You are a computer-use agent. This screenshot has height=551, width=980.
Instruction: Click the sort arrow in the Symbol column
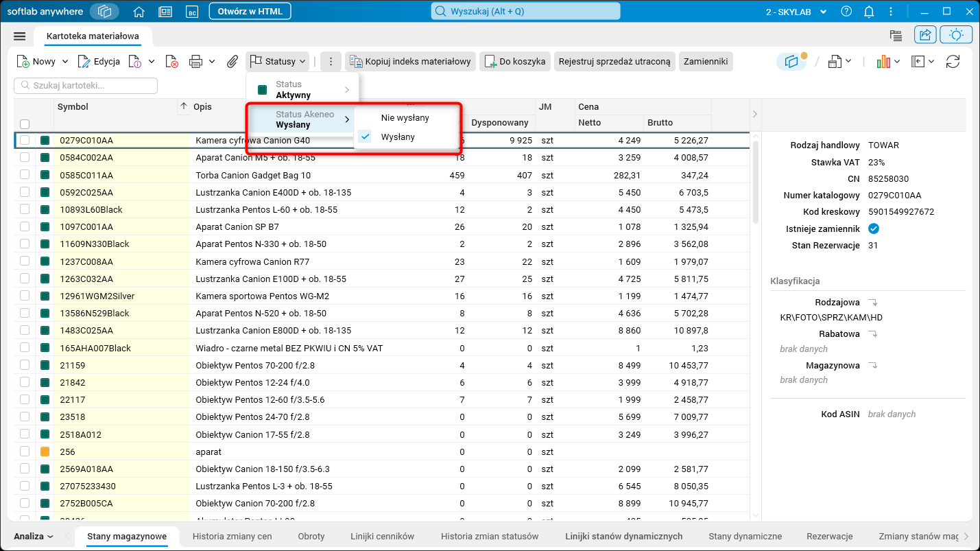pyautogui.click(x=183, y=106)
